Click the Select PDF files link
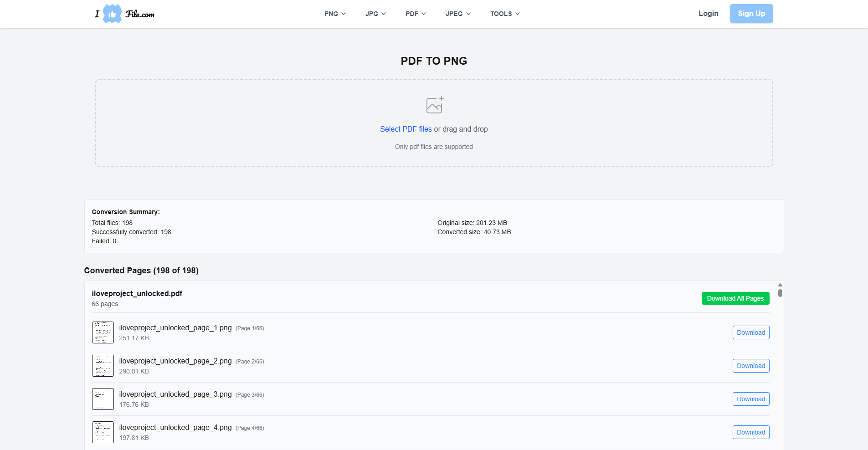868x450 pixels. (x=406, y=129)
